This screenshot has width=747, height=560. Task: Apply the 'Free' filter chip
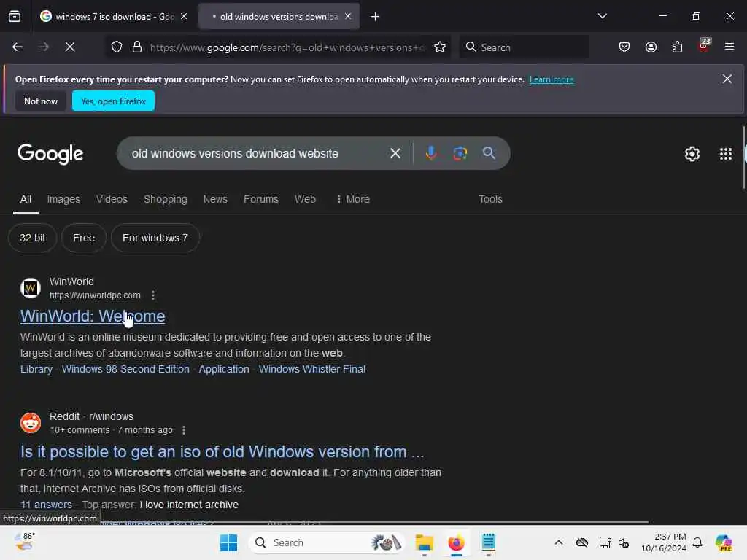tap(84, 238)
